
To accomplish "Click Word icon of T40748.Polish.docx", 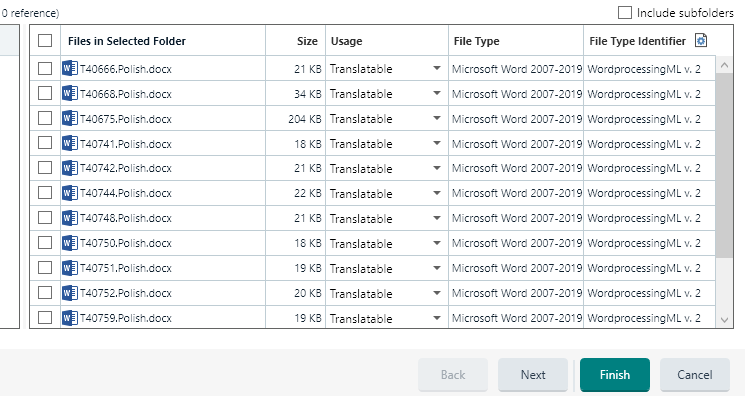I will point(70,218).
